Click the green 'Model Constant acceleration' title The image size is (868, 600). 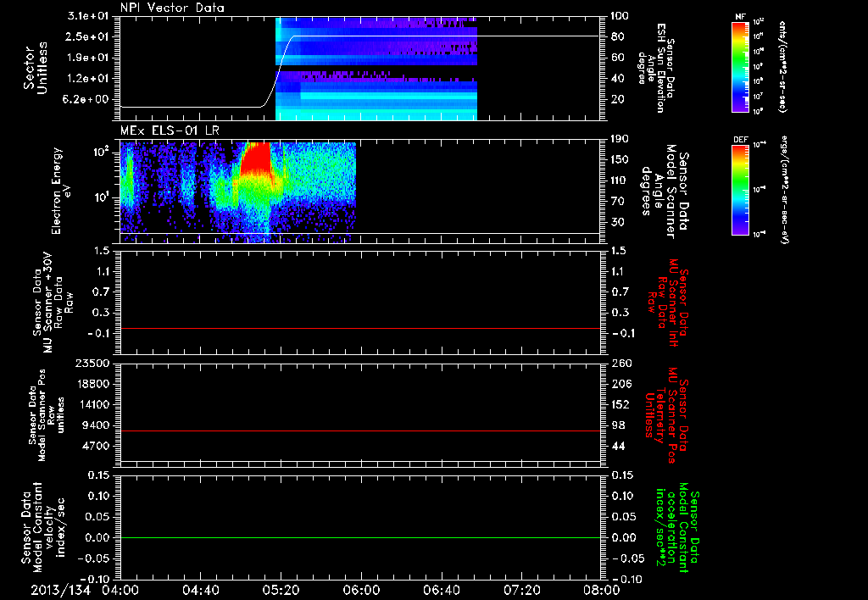pyautogui.click(x=677, y=528)
